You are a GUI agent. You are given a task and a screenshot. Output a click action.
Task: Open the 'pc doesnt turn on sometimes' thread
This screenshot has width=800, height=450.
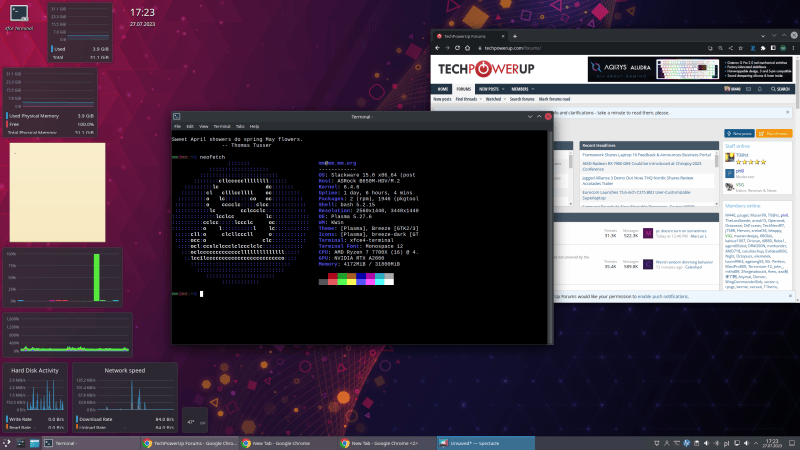[681, 231]
